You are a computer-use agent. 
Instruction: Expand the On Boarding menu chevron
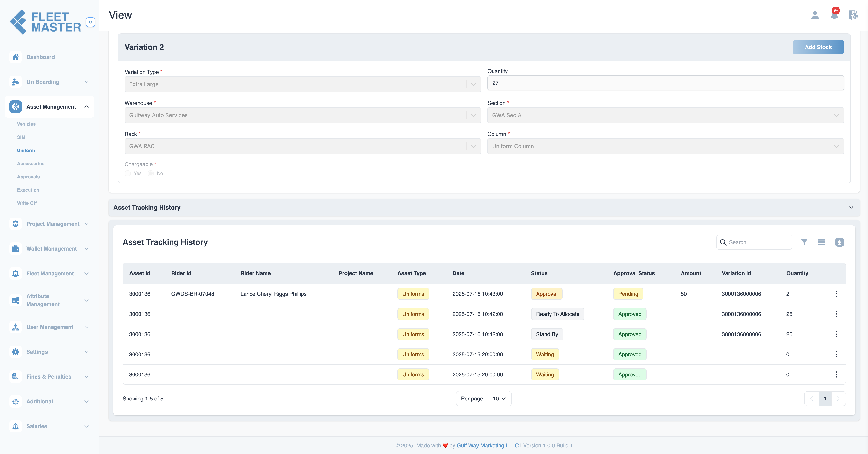(87, 82)
